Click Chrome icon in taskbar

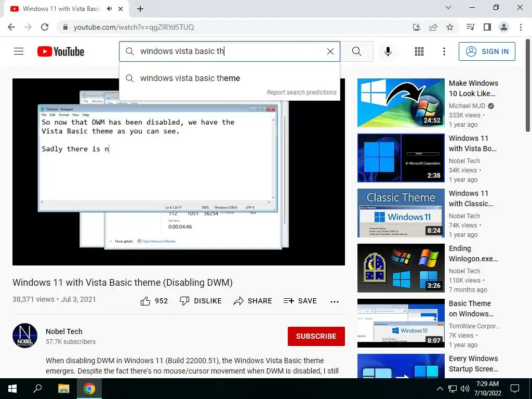89,389
